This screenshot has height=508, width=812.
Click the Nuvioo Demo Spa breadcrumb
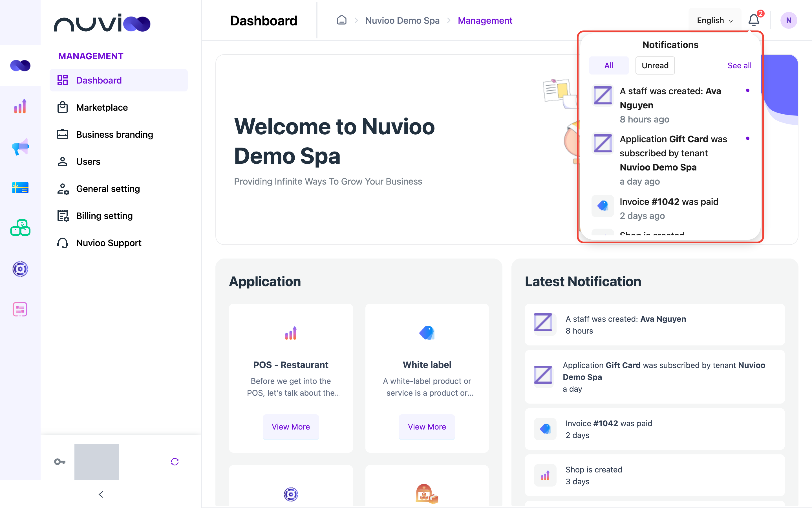coord(402,21)
